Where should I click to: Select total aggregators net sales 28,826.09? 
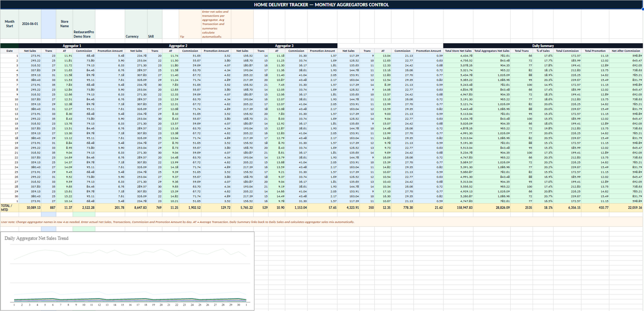point(492,207)
